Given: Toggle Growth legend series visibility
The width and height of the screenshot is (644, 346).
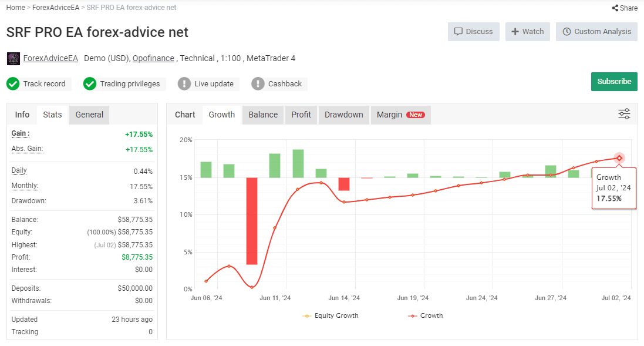Looking at the screenshot, I should click(426, 315).
